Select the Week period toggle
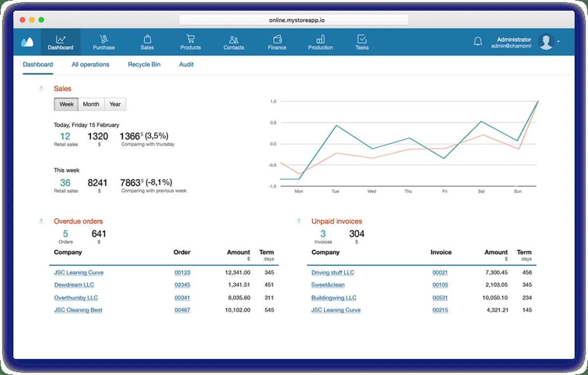This screenshot has height=375, width=588. 66,104
